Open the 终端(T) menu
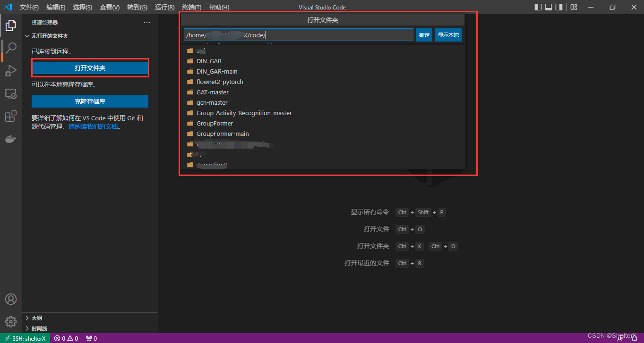This screenshot has height=343, width=644. click(191, 8)
